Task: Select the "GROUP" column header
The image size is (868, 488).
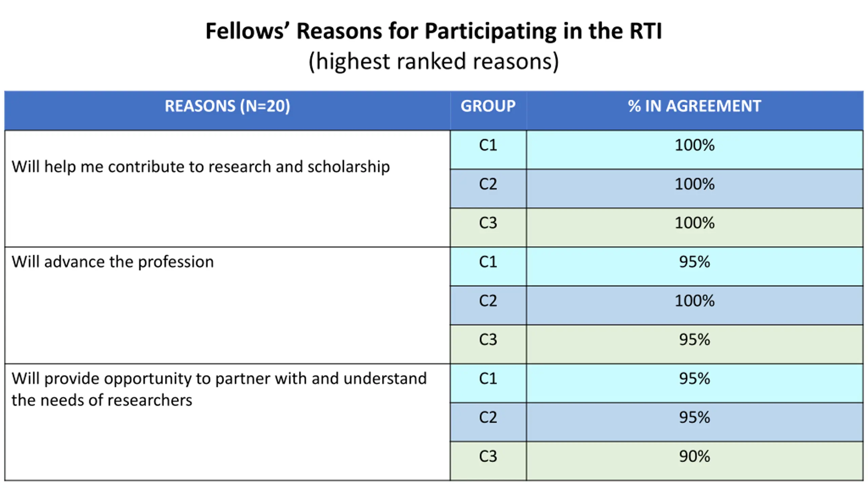Action: [x=488, y=106]
